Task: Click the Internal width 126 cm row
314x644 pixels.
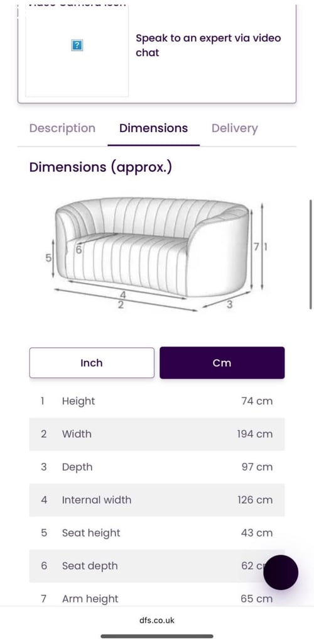Action: click(x=157, y=500)
